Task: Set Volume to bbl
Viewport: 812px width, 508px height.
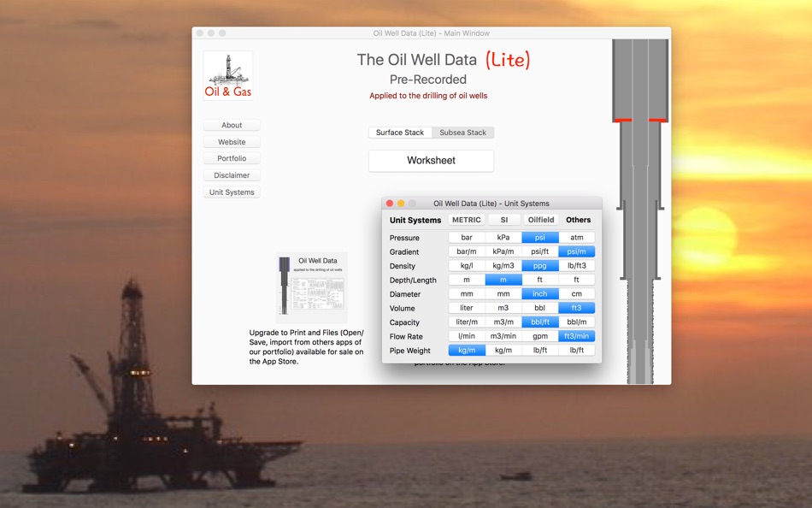Action: point(540,308)
